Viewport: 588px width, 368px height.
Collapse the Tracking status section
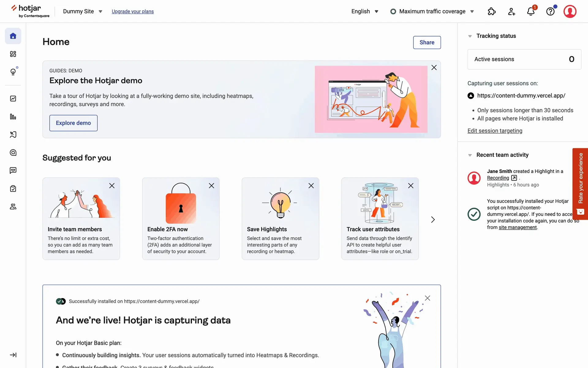(x=470, y=36)
